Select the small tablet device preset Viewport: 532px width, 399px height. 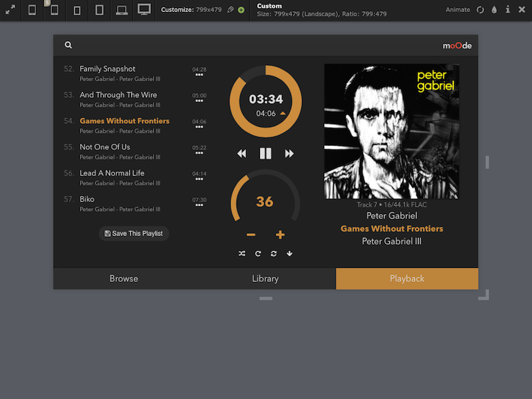pyautogui.click(x=77, y=11)
